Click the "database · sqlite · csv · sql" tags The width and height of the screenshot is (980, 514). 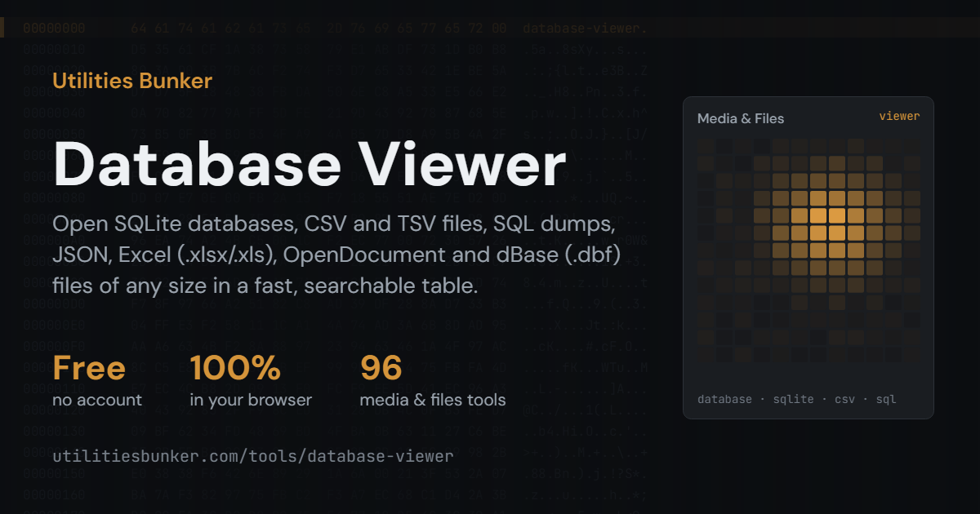(797, 399)
